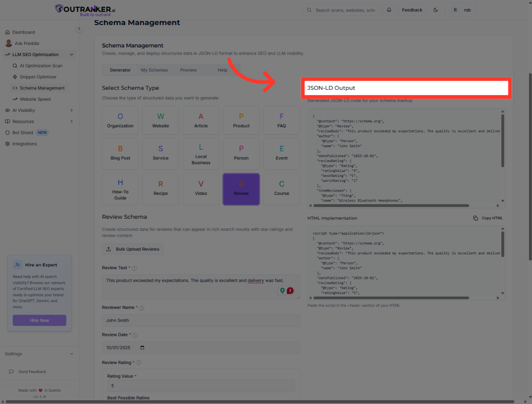Expand the Resources menu
This screenshot has height=404, width=532.
tap(71, 122)
